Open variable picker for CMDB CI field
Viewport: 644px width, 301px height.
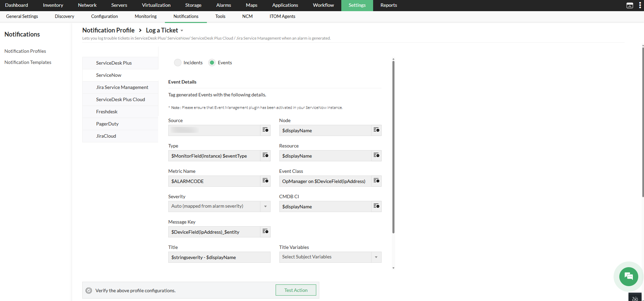click(x=376, y=206)
